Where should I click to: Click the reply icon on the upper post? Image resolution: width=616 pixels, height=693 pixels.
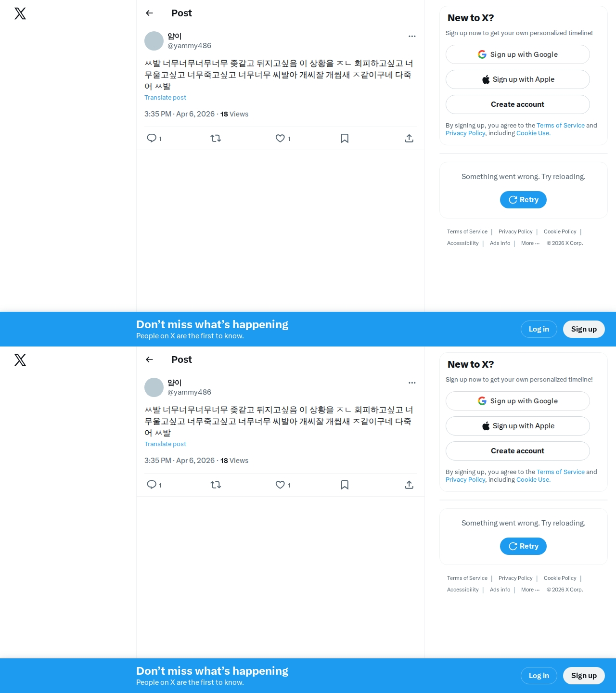pos(152,138)
